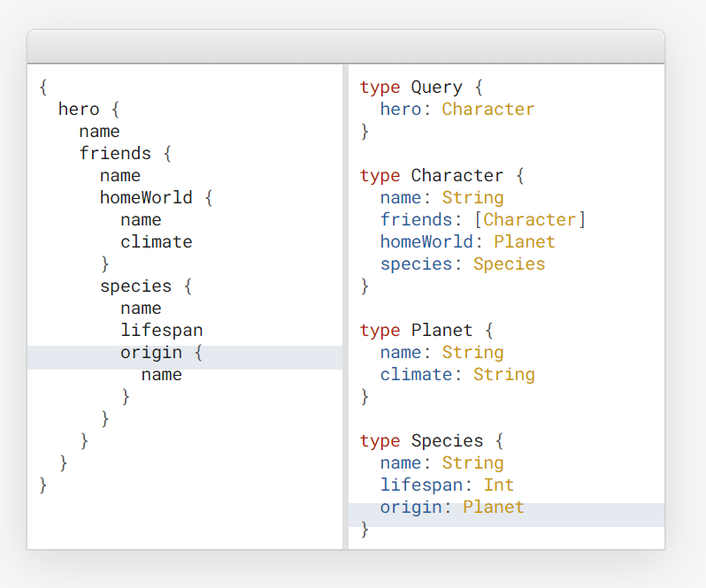Screen dimensions: 706x588
Task: Click the Query type name in the schema
Action: pos(437,88)
